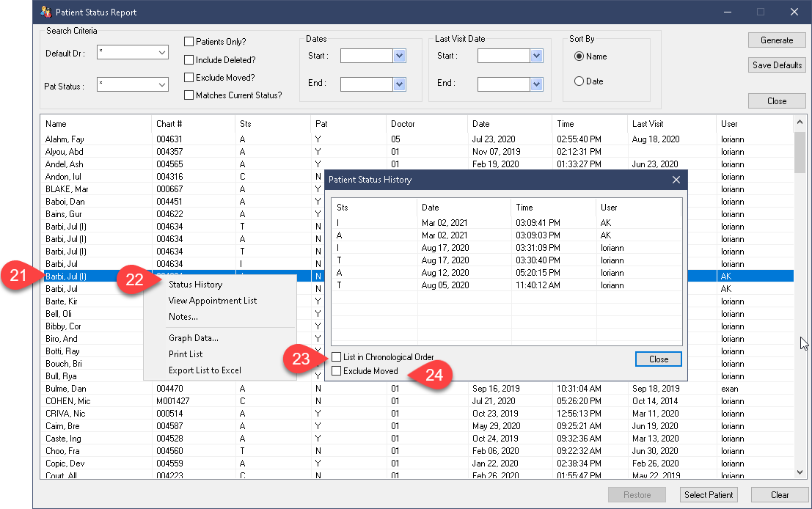Screen dimensions: 812x509
Task: Select the Alahm, Fay patient row
Action: [x=417, y=139]
